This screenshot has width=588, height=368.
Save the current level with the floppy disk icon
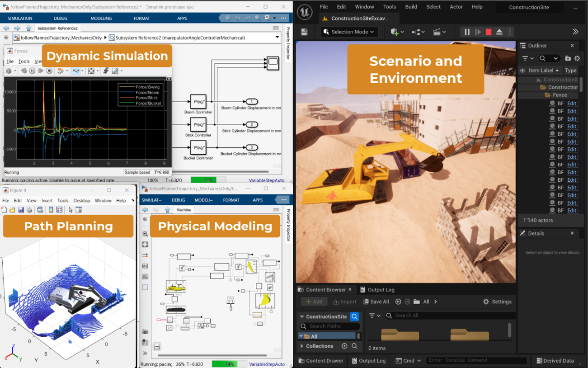304,32
